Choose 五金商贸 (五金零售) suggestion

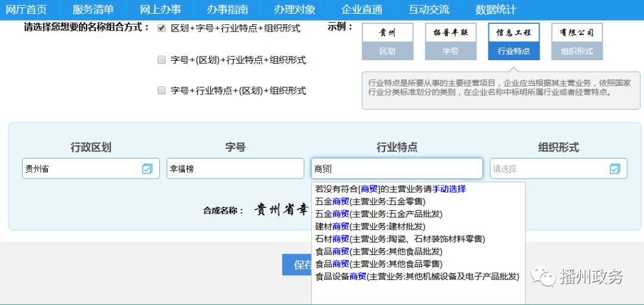[x=370, y=201]
